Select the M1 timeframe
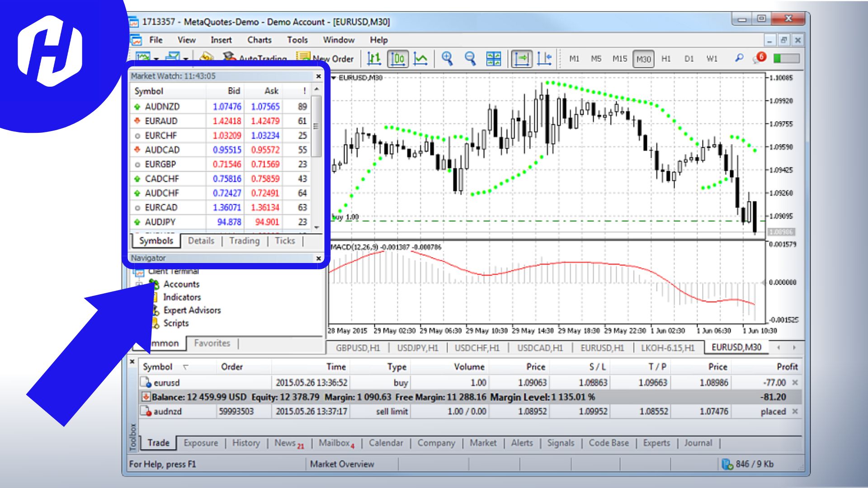868x488 pixels. [574, 59]
